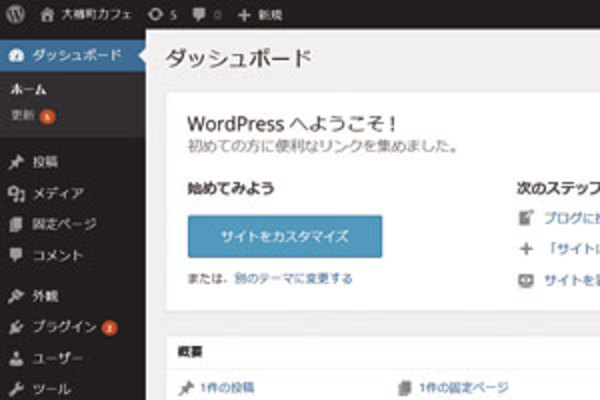Click the plus icon beside 「サイト link
The width and height of the screenshot is (600, 400).
[526, 249]
